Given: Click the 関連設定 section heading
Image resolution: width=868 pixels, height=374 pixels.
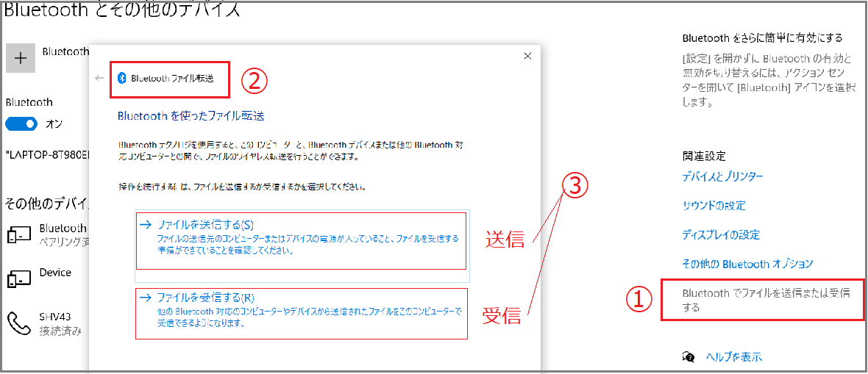Looking at the screenshot, I should 703,157.
